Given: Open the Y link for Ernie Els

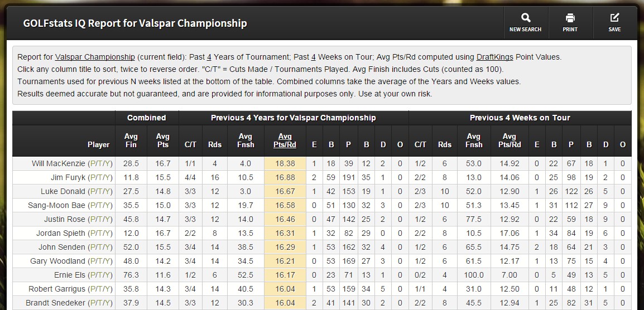Looking at the screenshot, I should pos(107,275).
